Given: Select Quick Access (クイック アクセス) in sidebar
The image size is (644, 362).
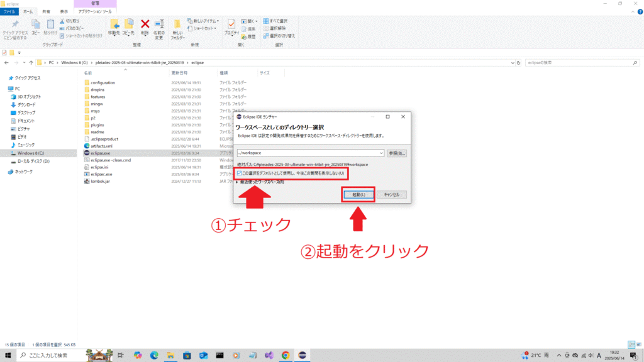Looking at the screenshot, I should (x=28, y=78).
